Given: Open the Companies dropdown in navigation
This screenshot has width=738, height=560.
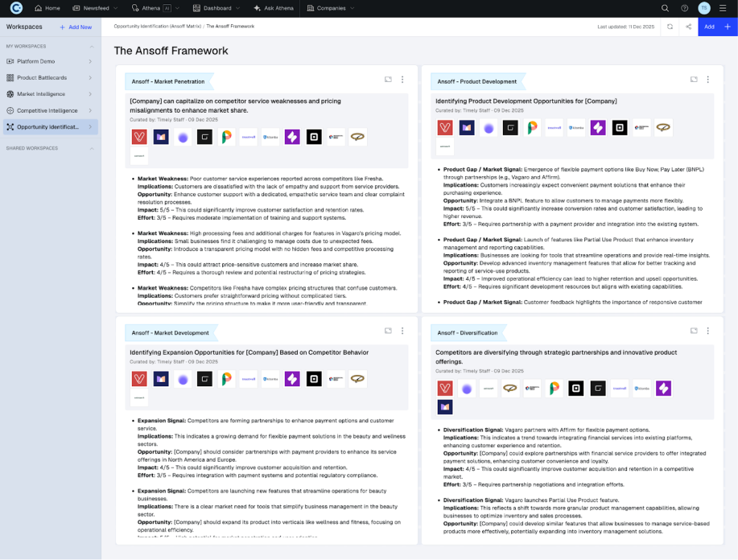Looking at the screenshot, I should pyautogui.click(x=331, y=8).
